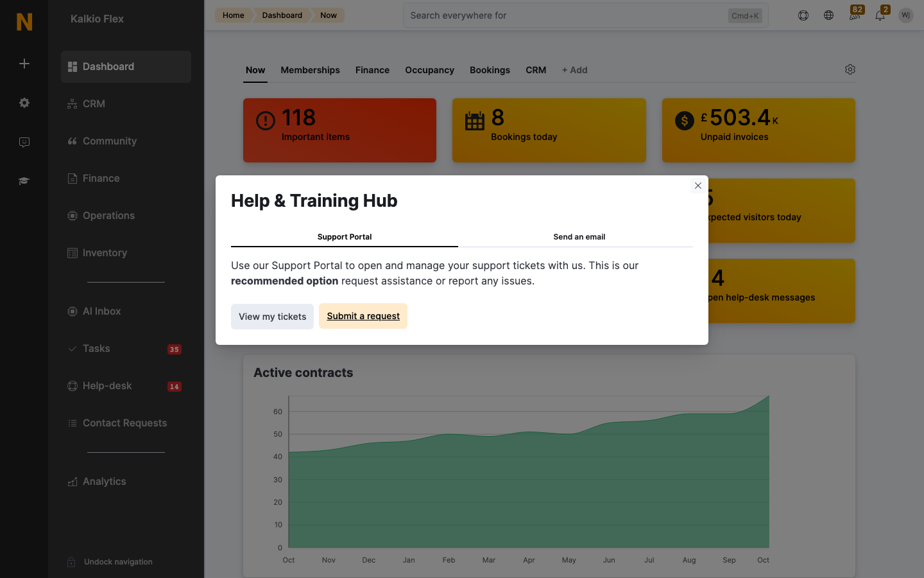Open chat feedback icon in left rail
Image resolution: width=924 pixels, height=578 pixels.
click(24, 142)
